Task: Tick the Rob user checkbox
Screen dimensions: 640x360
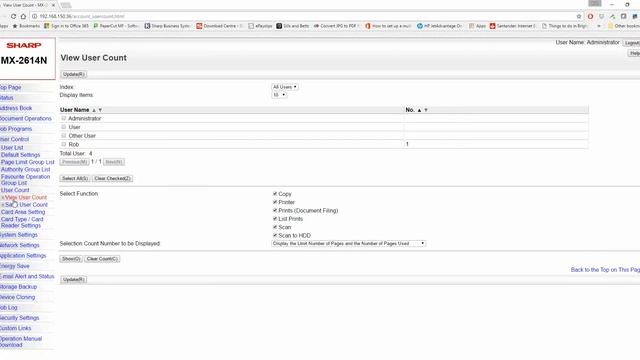Action: tap(64, 144)
